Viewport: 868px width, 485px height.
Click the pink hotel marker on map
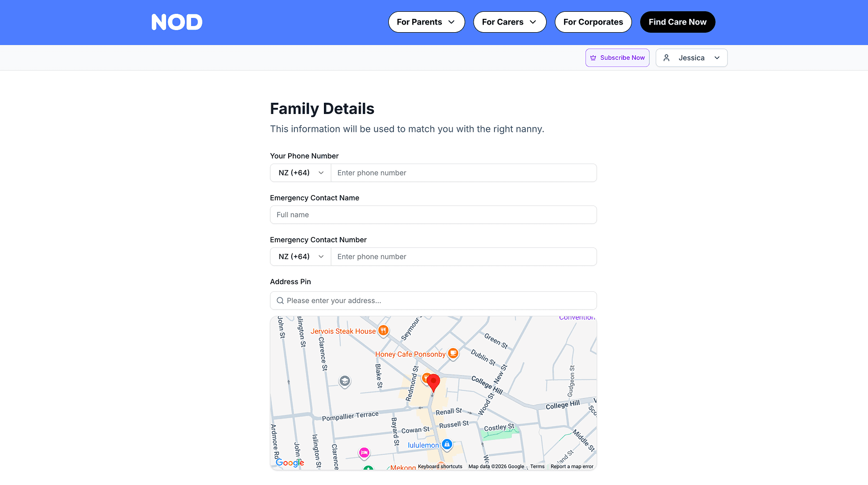(364, 452)
